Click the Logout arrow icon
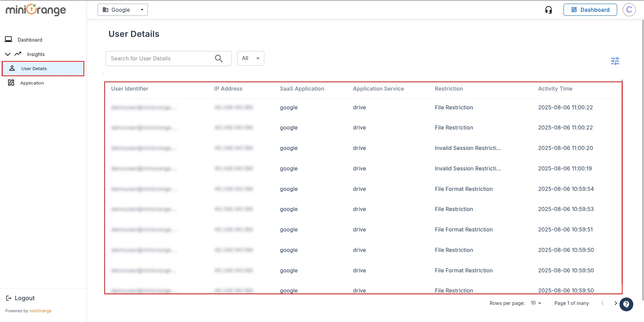Viewport: 644px width, 322px height. click(9, 298)
